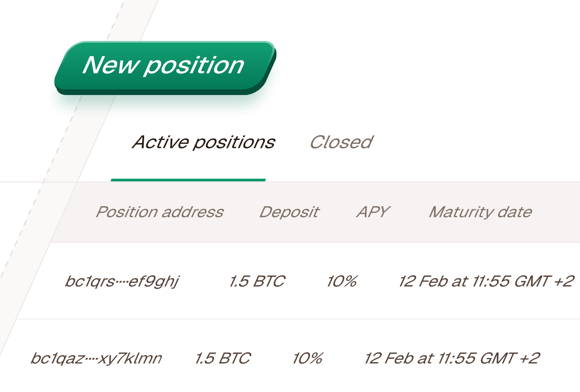This screenshot has width=580, height=392.
Task: Sort by the Deposit column header
Action: [289, 212]
